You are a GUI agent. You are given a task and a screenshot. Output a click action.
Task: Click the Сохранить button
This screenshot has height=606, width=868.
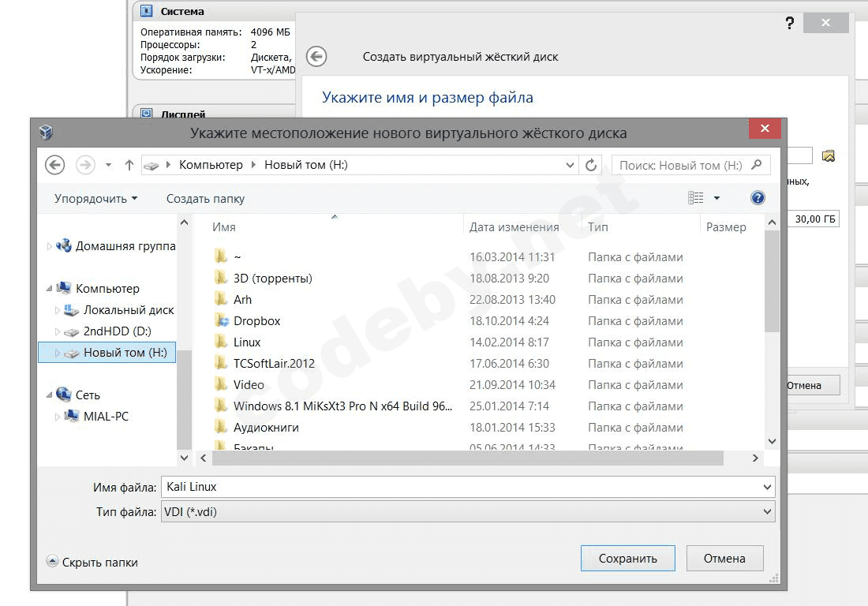628,559
